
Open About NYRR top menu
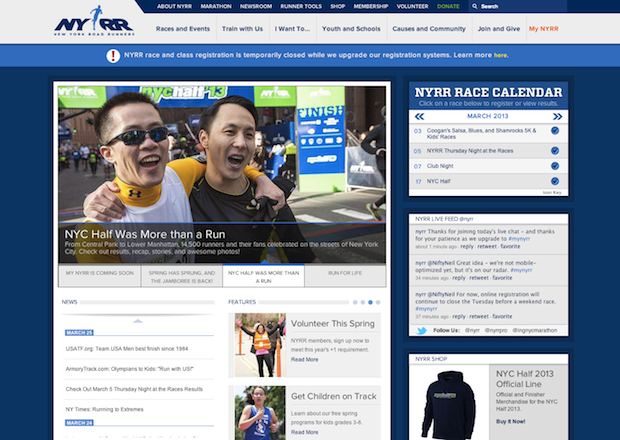[174, 6]
